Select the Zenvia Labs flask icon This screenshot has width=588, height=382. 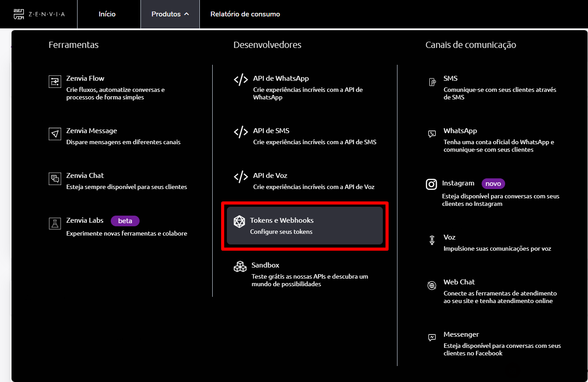55,224
